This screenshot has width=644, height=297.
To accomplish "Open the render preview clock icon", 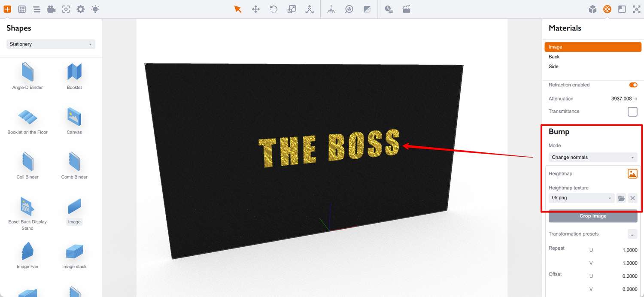I will 389,9.
